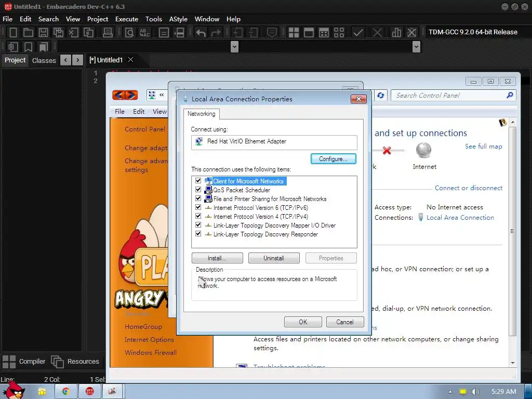
Task: Click the Unindent icon in toolbar
Action: 253,33
